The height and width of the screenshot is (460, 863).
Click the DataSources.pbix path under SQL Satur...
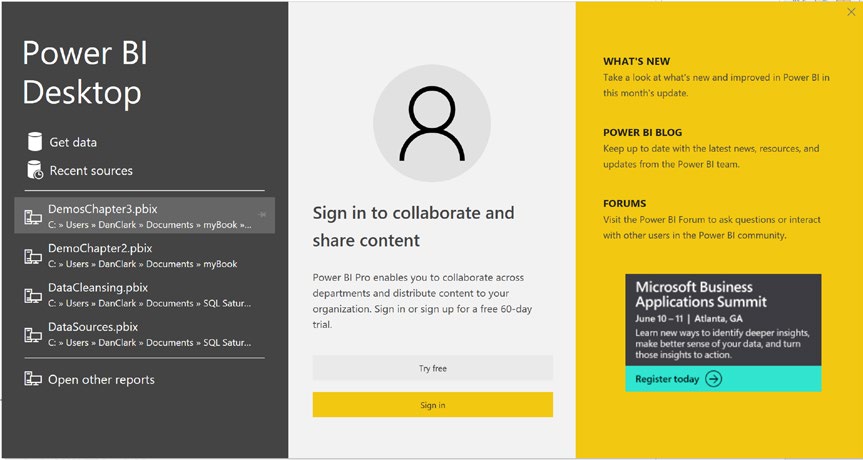pos(150,342)
